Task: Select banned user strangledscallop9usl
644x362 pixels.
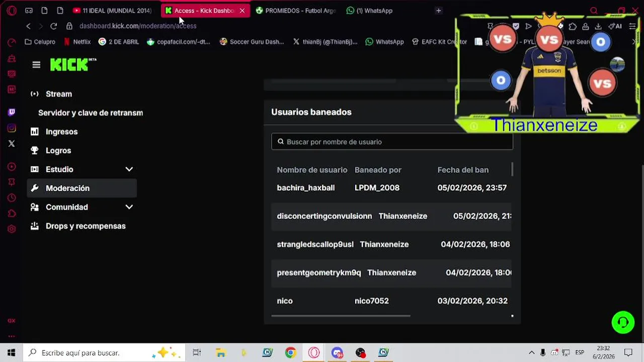Action: [315, 244]
